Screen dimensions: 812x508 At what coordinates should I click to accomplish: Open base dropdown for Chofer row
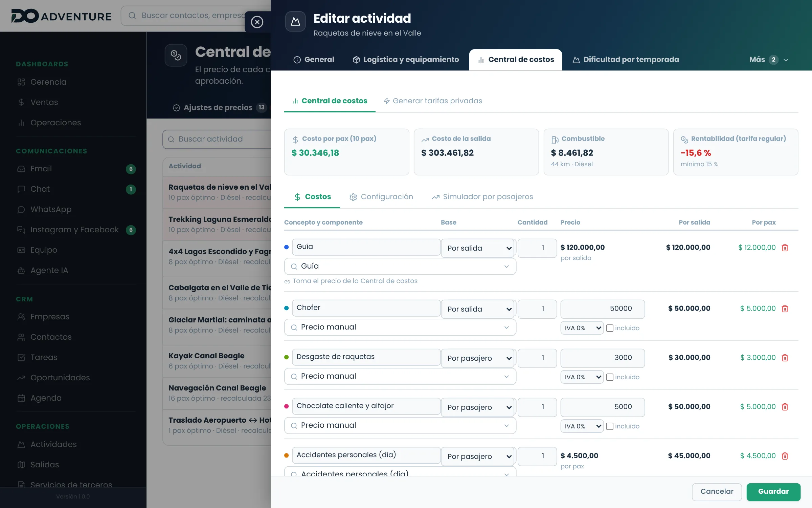point(478,309)
